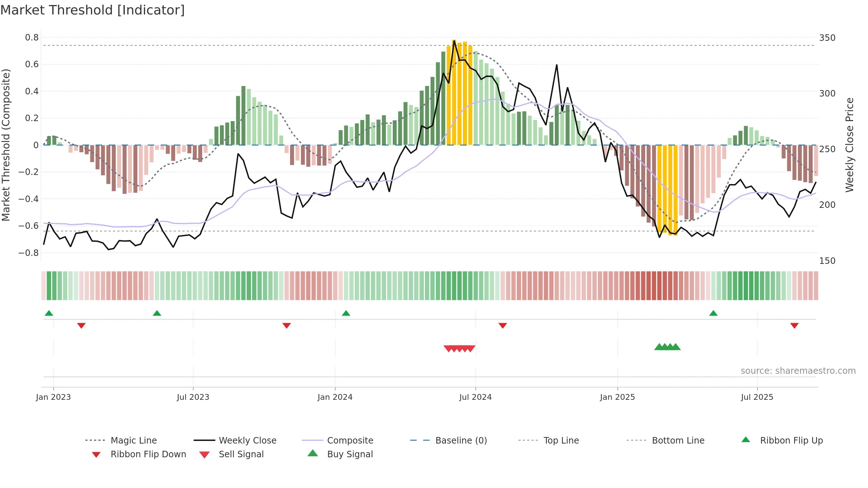Screen dimensions: 868x488
Task: Click the green Ribbon Flip Up legend triangle
Action: (746, 440)
